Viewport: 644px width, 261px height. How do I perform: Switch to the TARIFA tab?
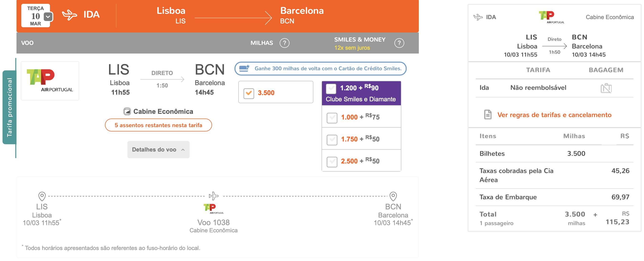[x=538, y=70]
